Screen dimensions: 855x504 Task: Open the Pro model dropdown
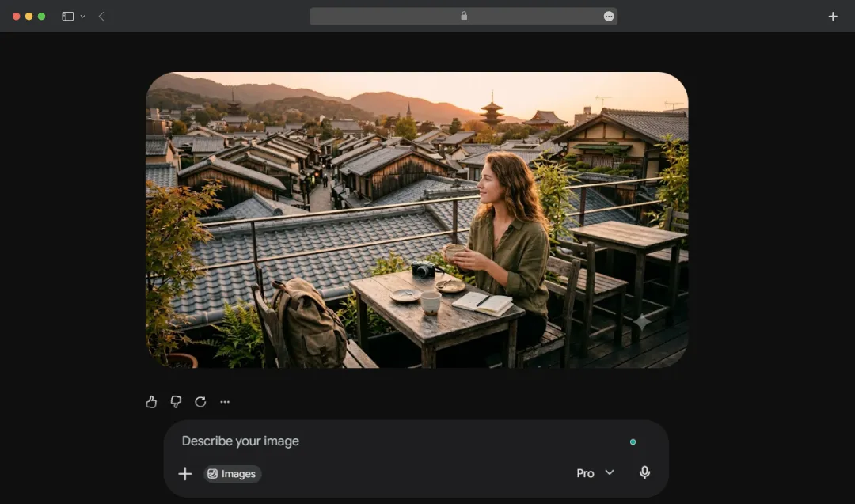click(x=595, y=473)
